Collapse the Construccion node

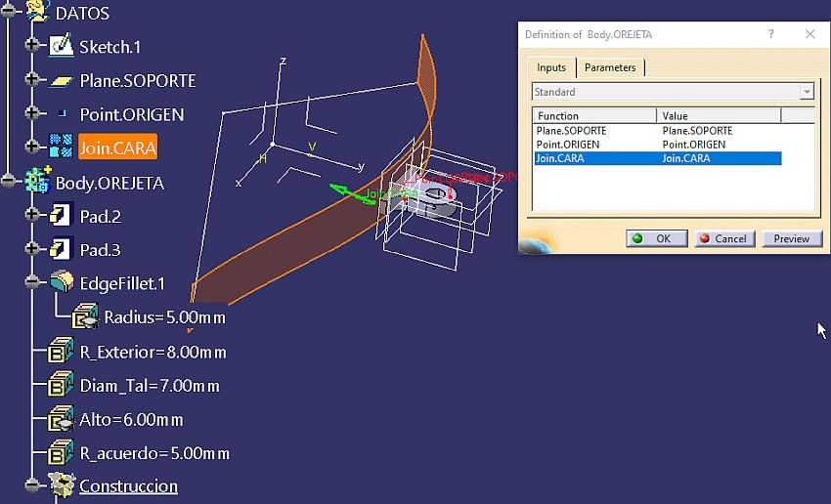click(32, 484)
